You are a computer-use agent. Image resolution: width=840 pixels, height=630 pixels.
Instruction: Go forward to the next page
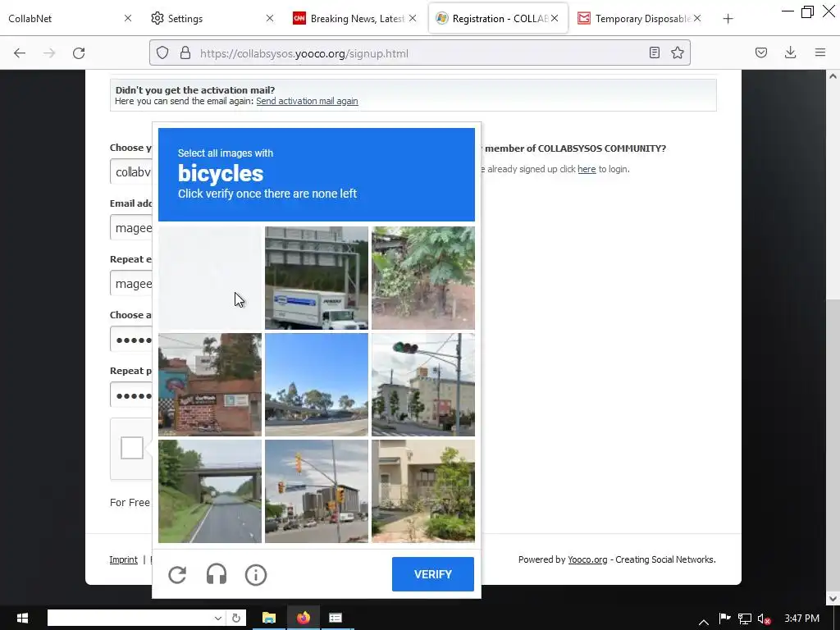pos(49,53)
